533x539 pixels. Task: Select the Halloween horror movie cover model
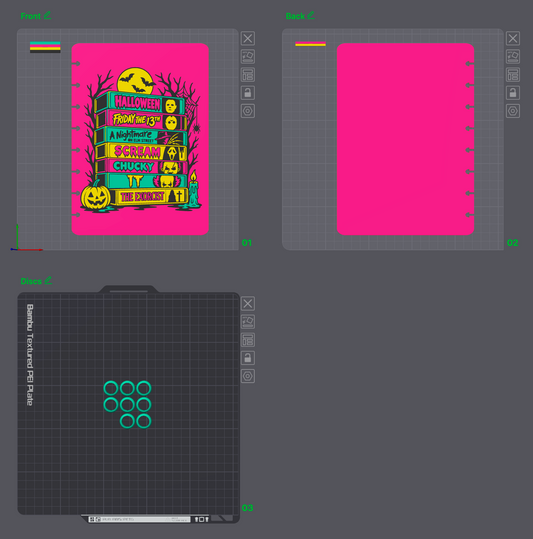(x=140, y=139)
